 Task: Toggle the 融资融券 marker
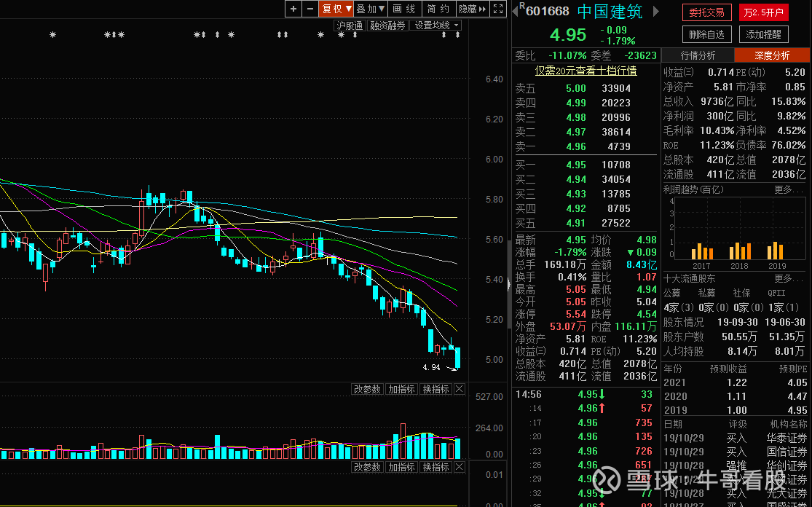point(387,25)
